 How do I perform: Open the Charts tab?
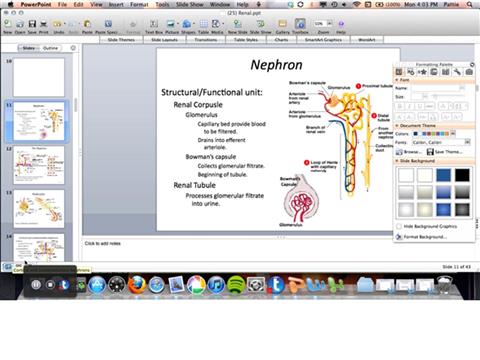pos(281,40)
